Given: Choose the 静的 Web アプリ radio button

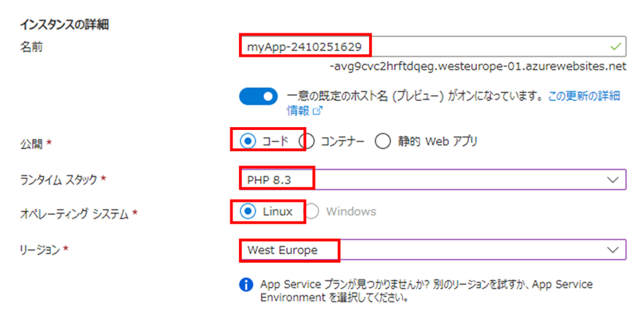Looking at the screenshot, I should tap(382, 141).
